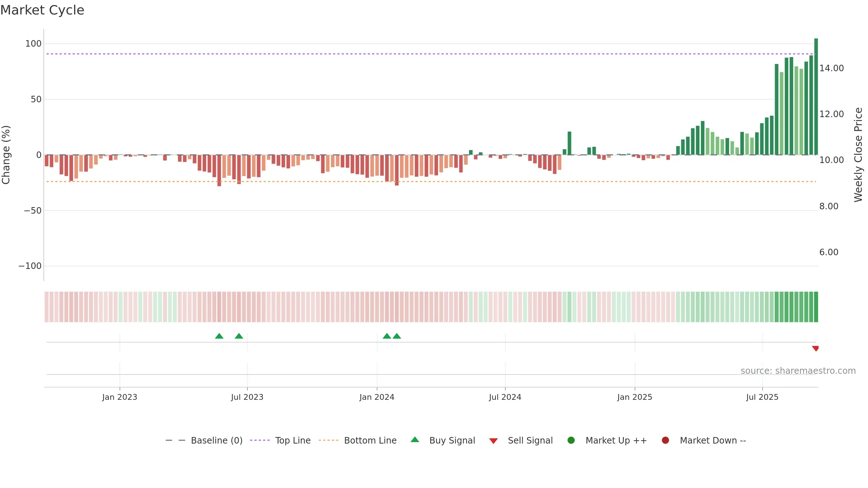The height and width of the screenshot is (488, 868).
Task: Click the Jan 2024 axis label
Action: pyautogui.click(x=377, y=397)
